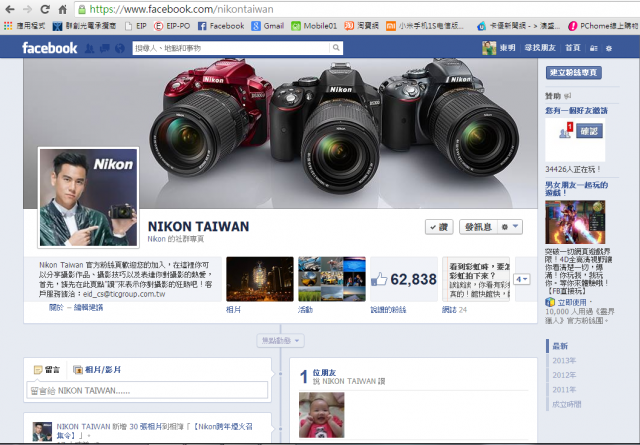Jump to 2012年 in the timeline
640x445 pixels.
(x=564, y=375)
